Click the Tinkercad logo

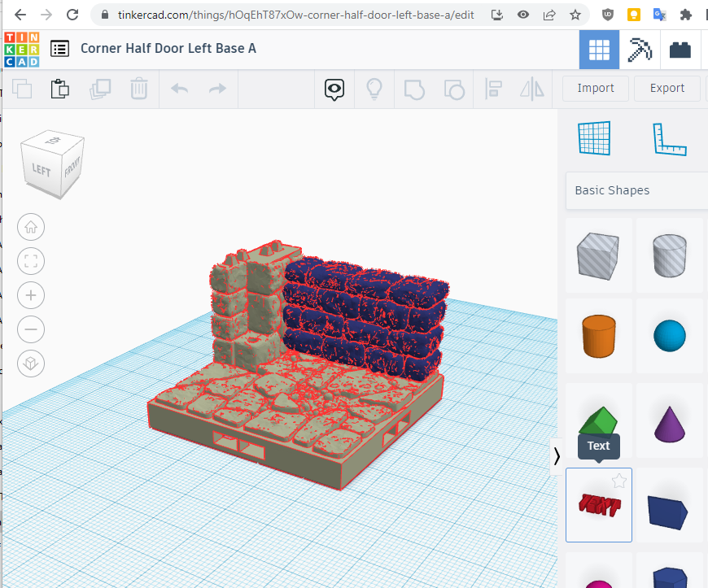click(22, 49)
